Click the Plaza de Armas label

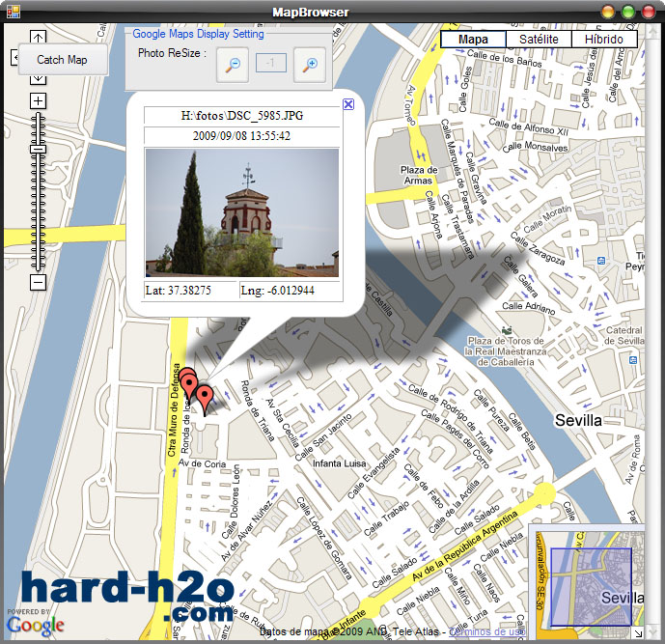419,175
